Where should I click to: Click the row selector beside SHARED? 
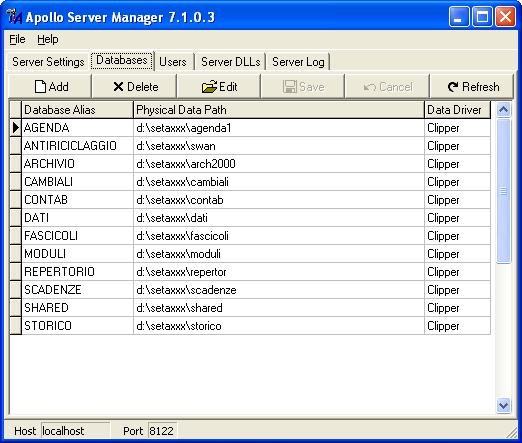[15, 308]
